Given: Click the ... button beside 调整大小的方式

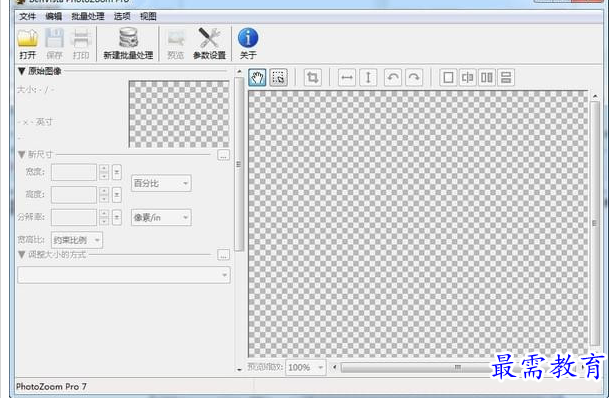Looking at the screenshot, I should [x=223, y=255].
